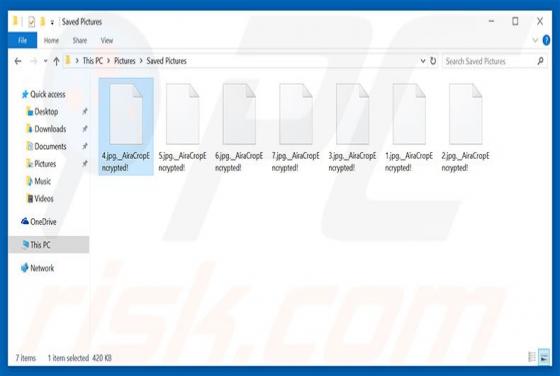560x376 pixels.
Task: Open the recent locations dropdown arrow
Action: click(x=45, y=61)
